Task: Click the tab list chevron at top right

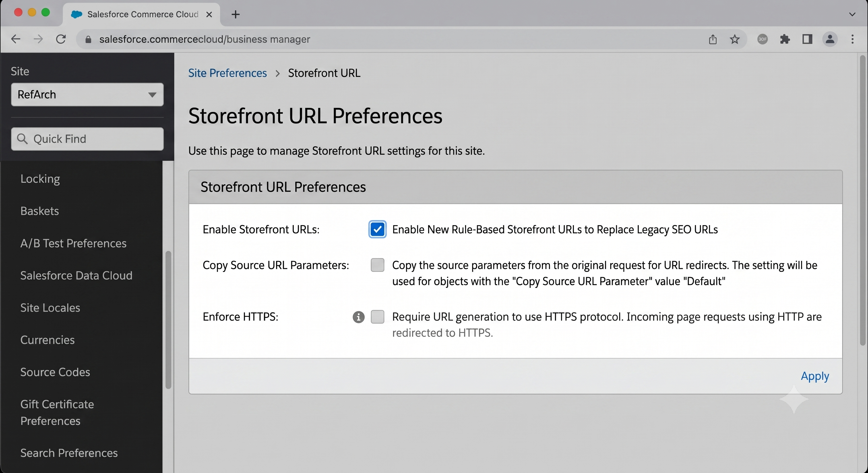Action: coord(852,14)
